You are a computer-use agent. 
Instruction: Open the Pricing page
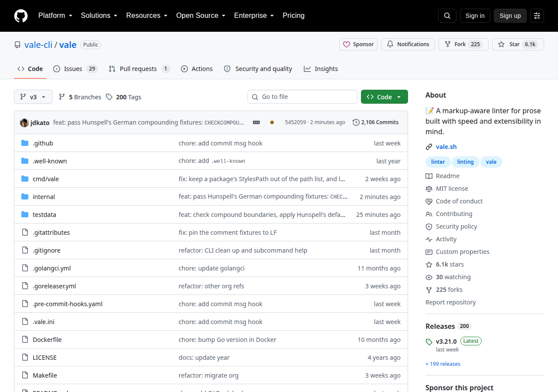coord(294,16)
